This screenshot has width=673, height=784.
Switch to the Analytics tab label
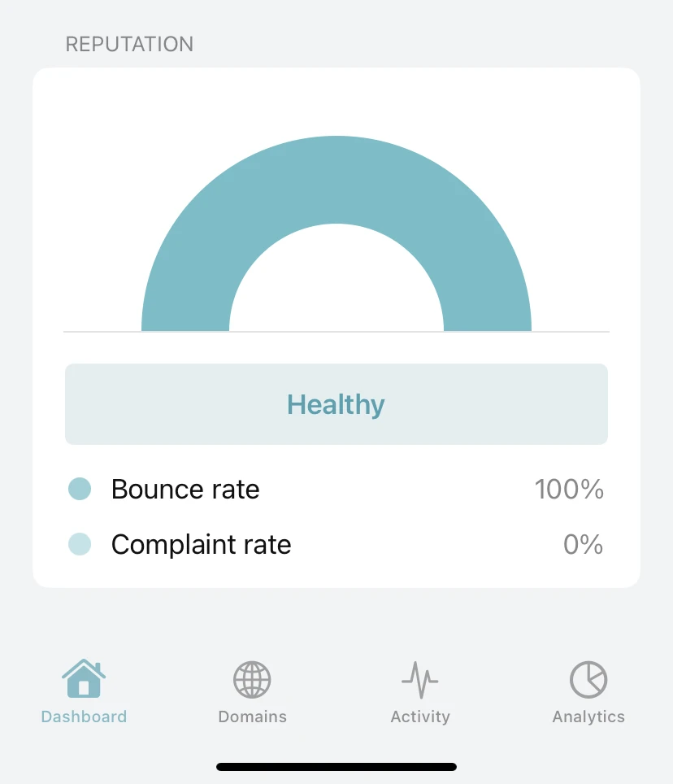click(x=588, y=717)
